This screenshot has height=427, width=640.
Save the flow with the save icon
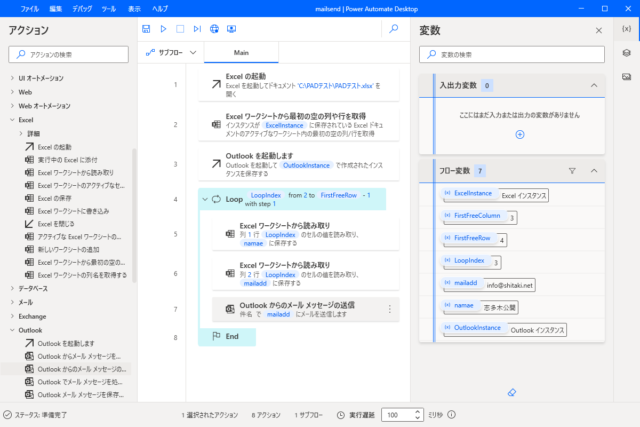(146, 29)
